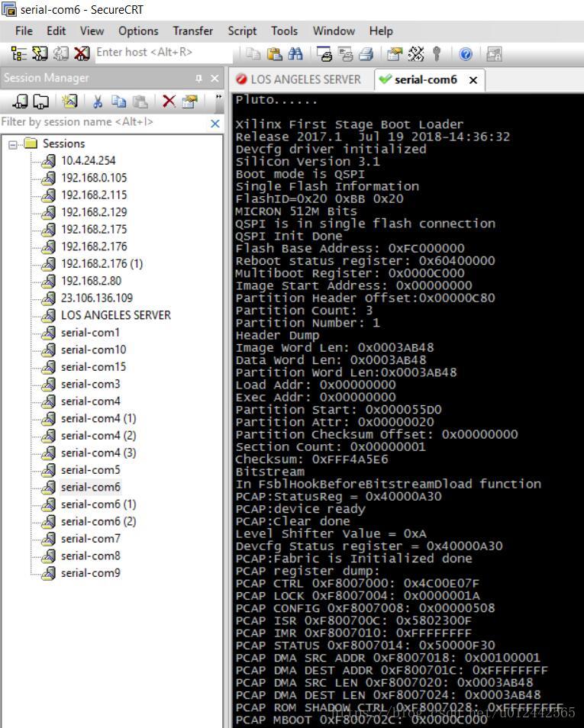Select session 192.168.2.80
Viewport: 584px width, 728px height.
(x=91, y=282)
